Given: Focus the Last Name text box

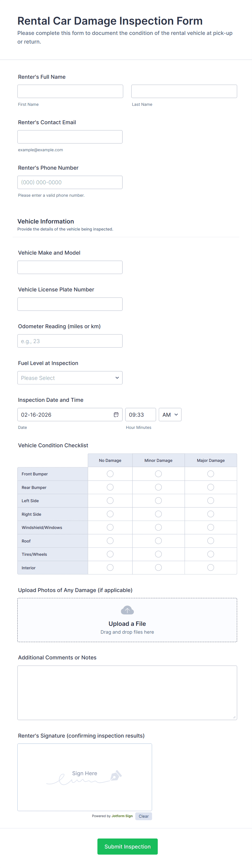Looking at the screenshot, I should pyautogui.click(x=184, y=91).
